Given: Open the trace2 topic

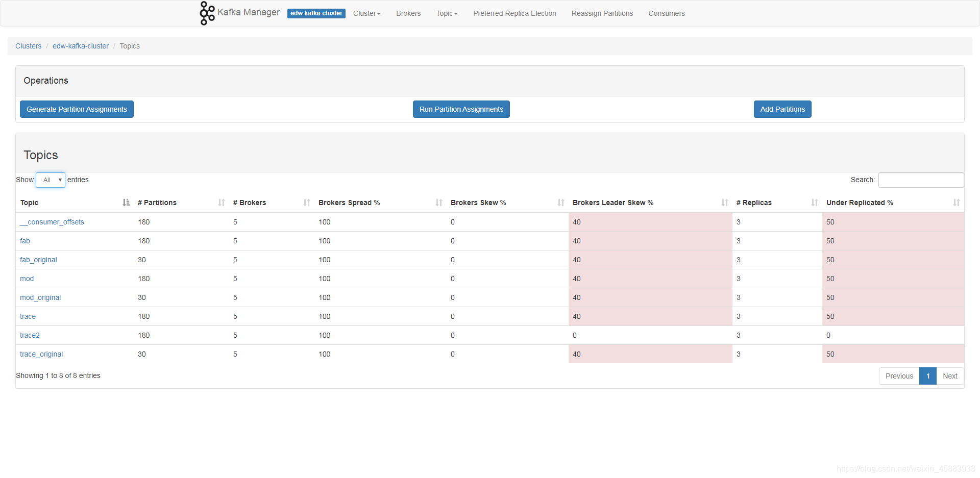Looking at the screenshot, I should tap(30, 335).
